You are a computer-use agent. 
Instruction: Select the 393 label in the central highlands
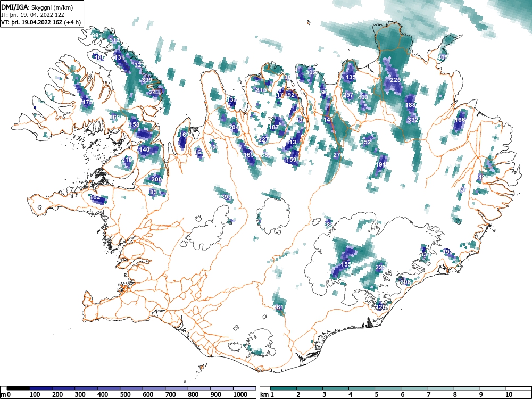click(226, 197)
